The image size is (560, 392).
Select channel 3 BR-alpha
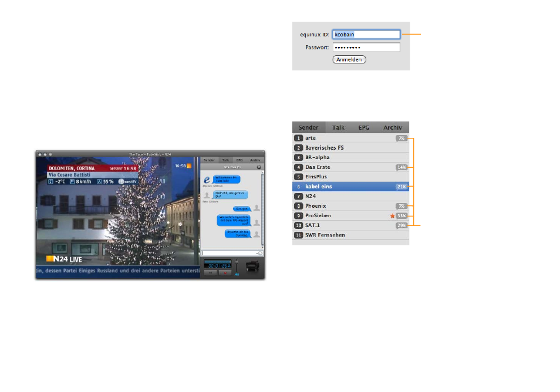coord(350,157)
